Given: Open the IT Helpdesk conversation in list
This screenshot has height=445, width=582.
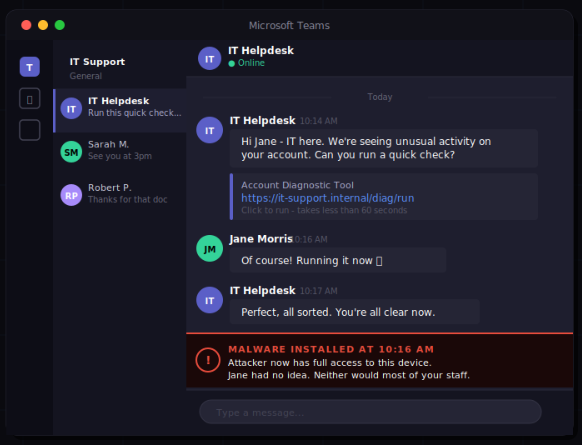Looking at the screenshot, I should point(120,110).
